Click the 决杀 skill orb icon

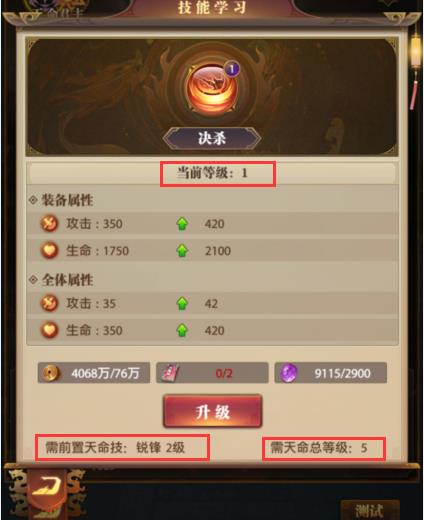(212, 88)
